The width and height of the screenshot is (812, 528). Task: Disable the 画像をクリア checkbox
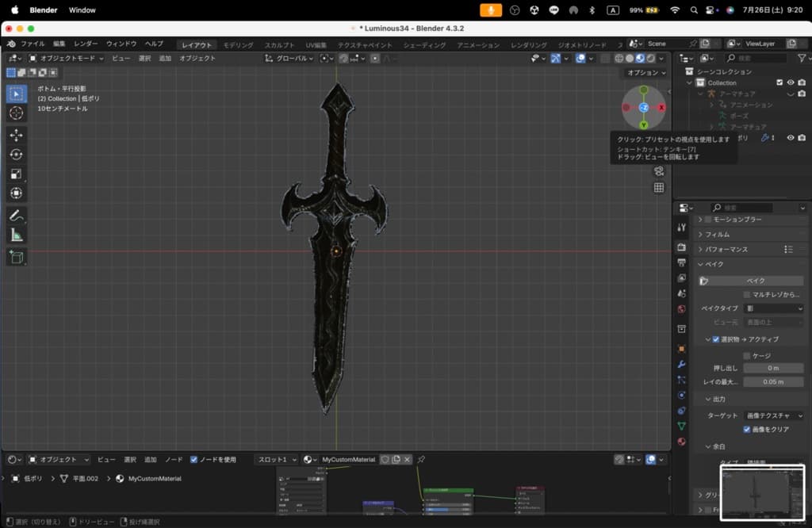[x=747, y=429]
